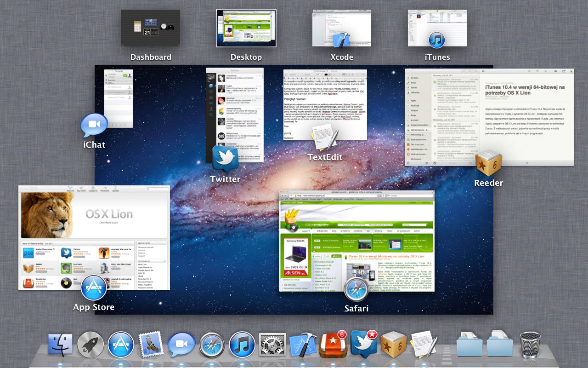Viewport: 588px width, 368px height.
Task: Click Safari compass icon on Safari window
Action: [x=356, y=289]
